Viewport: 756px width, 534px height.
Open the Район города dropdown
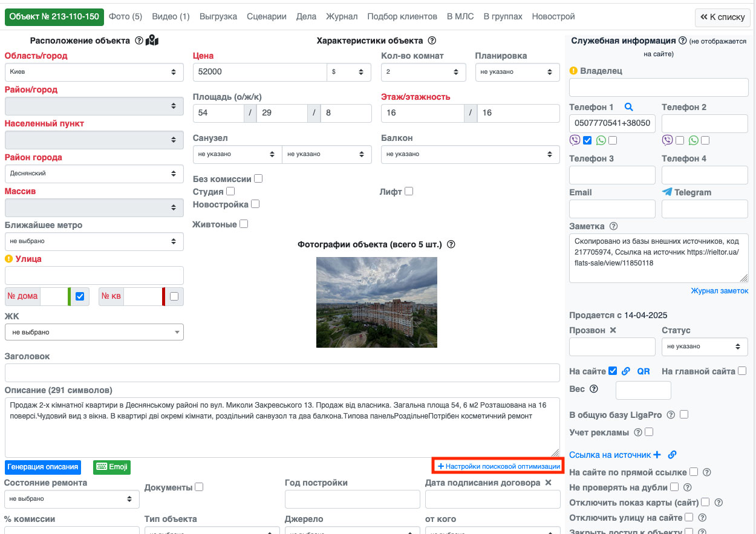tap(94, 174)
